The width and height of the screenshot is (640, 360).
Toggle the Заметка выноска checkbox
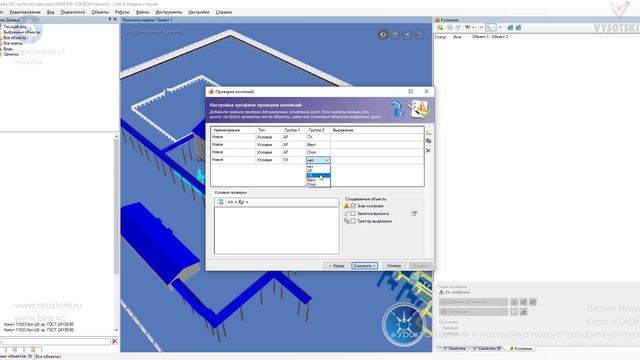pos(353,213)
